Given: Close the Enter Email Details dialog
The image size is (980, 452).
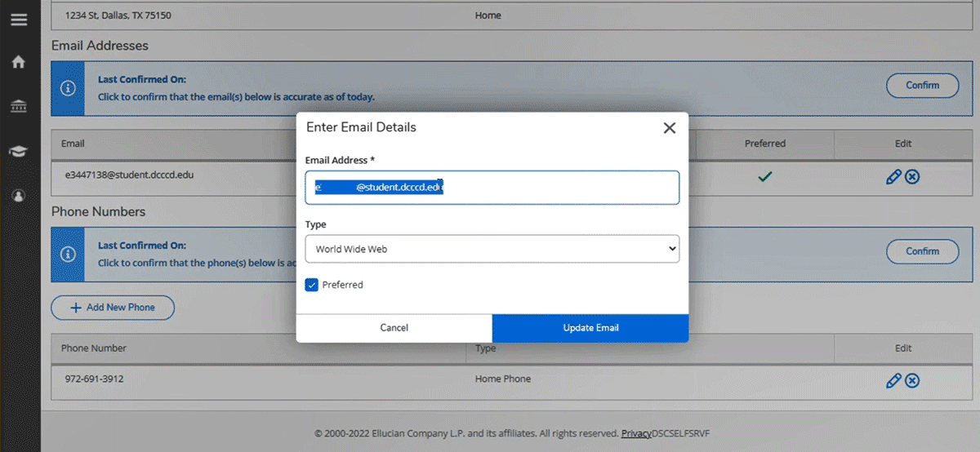Looking at the screenshot, I should 670,128.
